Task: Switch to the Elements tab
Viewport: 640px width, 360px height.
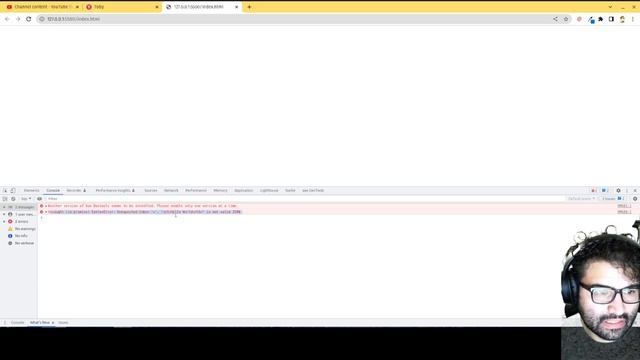Action: (x=31, y=191)
